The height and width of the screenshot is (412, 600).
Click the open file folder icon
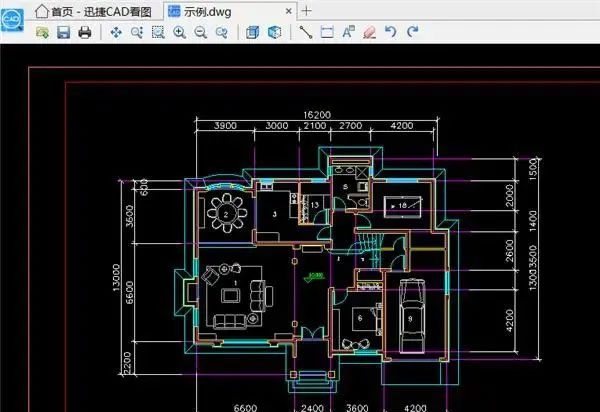click(x=42, y=33)
